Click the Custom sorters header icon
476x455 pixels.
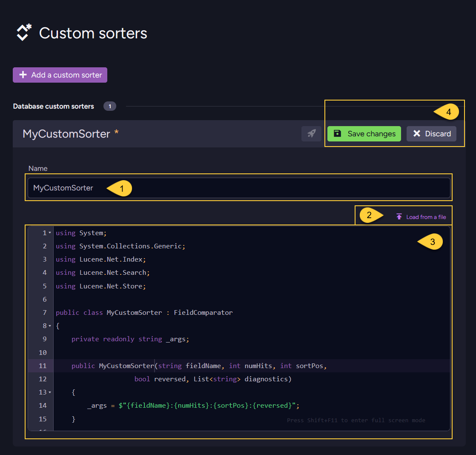pyautogui.click(x=24, y=32)
